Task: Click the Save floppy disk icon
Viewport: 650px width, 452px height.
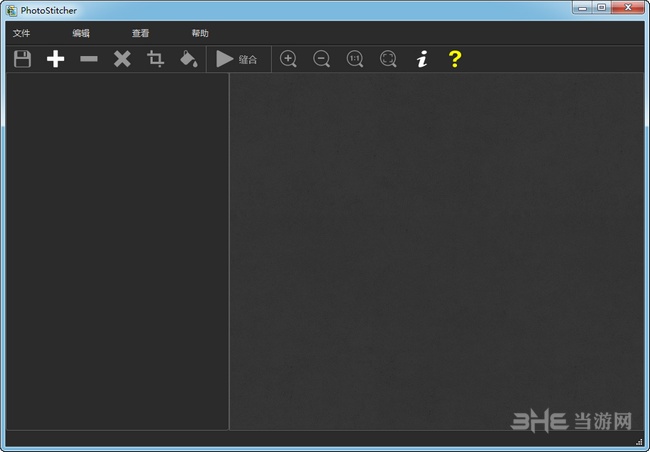Action: pos(22,59)
